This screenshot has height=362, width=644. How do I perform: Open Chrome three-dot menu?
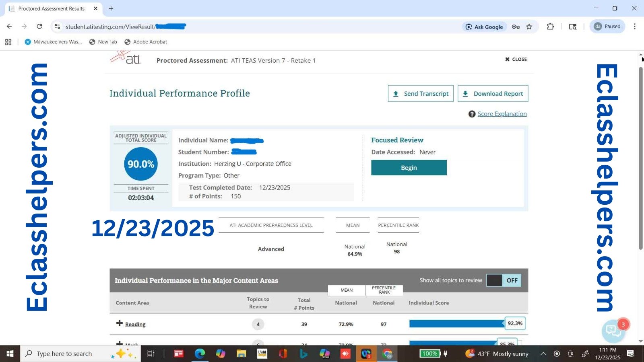(x=634, y=27)
